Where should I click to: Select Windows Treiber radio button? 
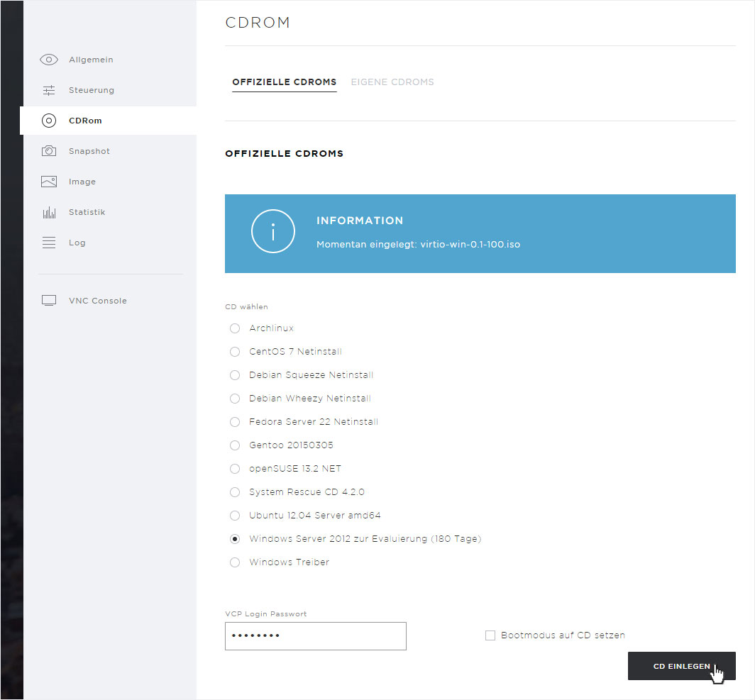[235, 562]
